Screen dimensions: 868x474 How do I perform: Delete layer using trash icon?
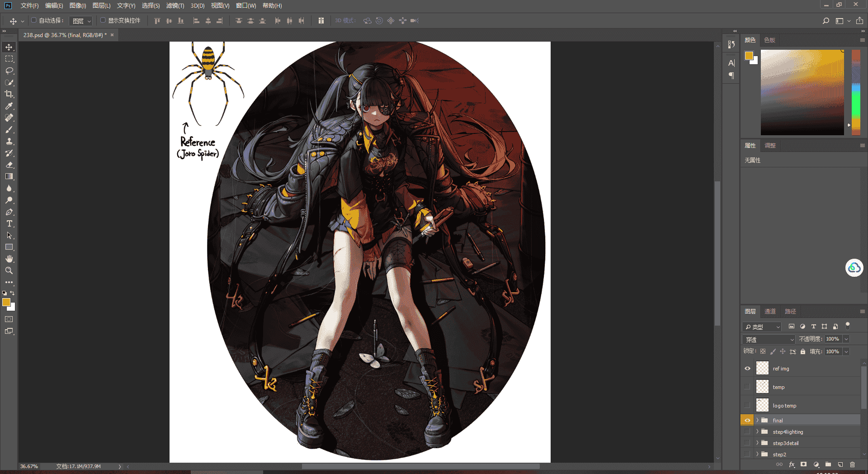(x=852, y=465)
